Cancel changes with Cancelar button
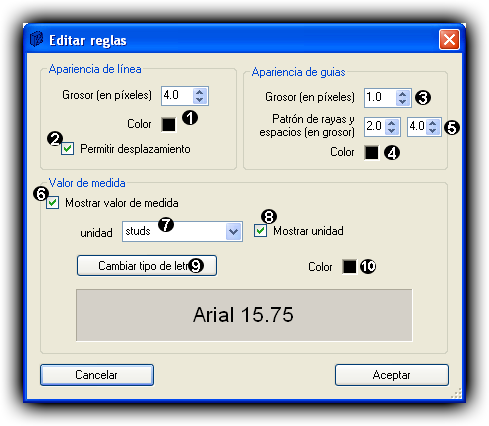Image resolution: width=489 pixels, height=426 pixels. pyautogui.click(x=97, y=375)
